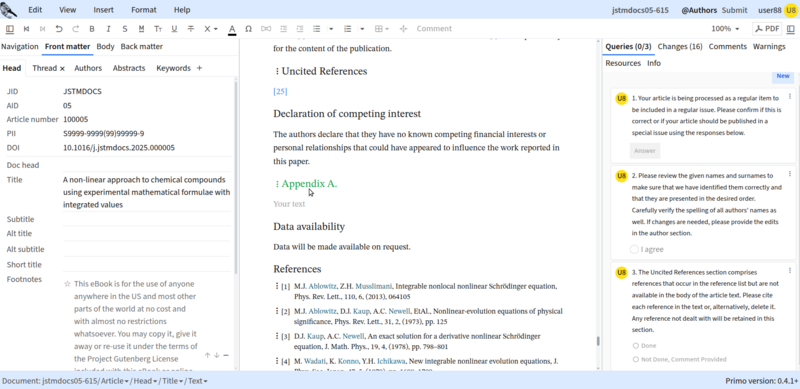Add a new front matter tab with plus
Screen dimensions: 800x389
[x=199, y=68]
